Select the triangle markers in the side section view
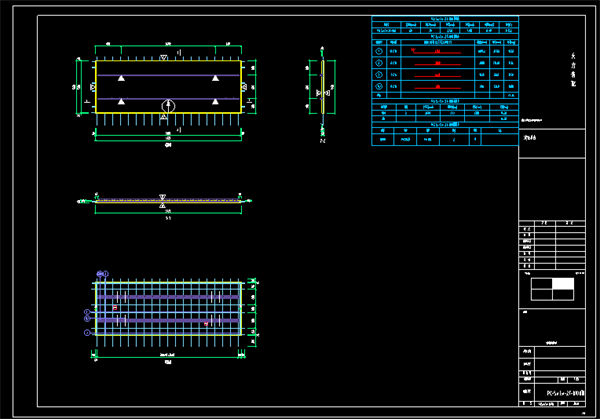 [x=323, y=93]
